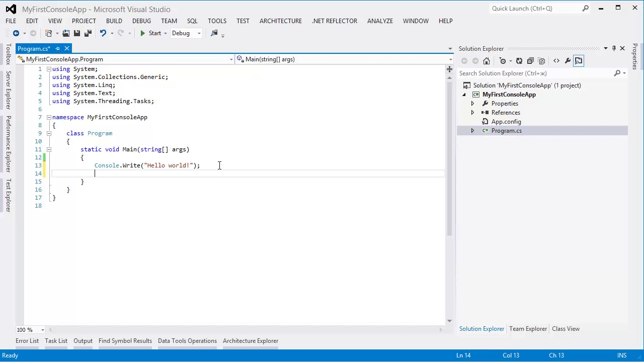The height and width of the screenshot is (362, 644).
Task: Click the View Code angle brackets icon
Action: (x=556, y=61)
